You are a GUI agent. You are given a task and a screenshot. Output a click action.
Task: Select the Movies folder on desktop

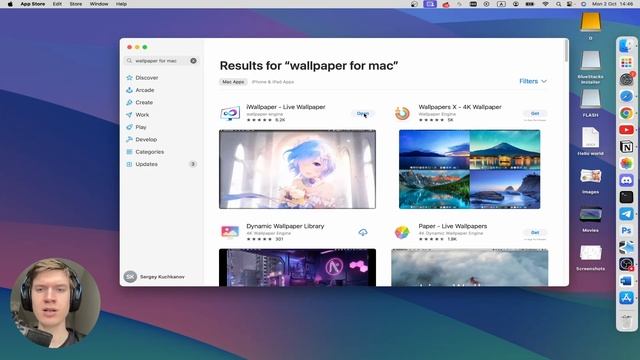(590, 219)
